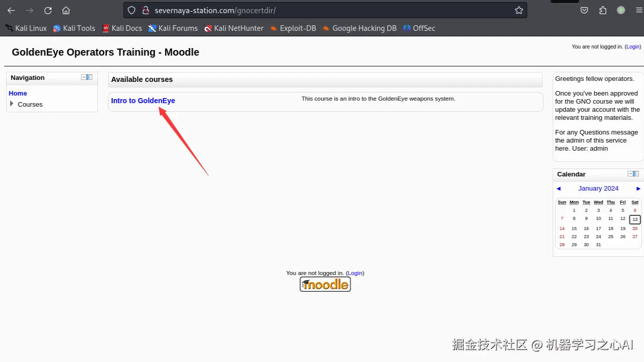
Task: Click the Login link above Moodle logo
Action: (355, 273)
